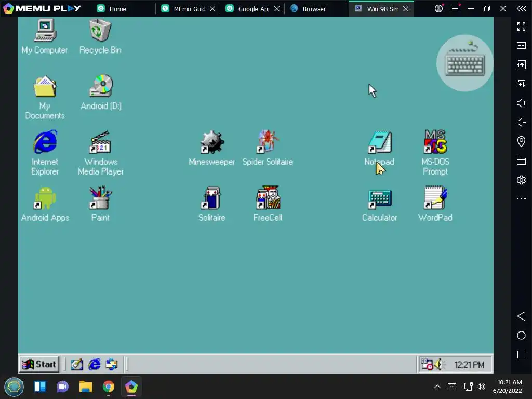Viewport: 532px width, 399px height.
Task: Open the shared folder sidebar icon
Action: point(521,161)
